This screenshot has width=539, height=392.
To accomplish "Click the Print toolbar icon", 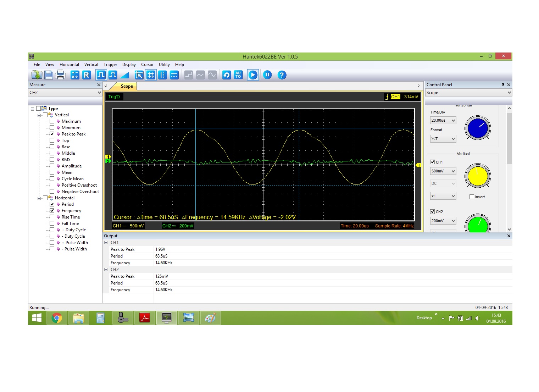I will pyautogui.click(x=60, y=75).
